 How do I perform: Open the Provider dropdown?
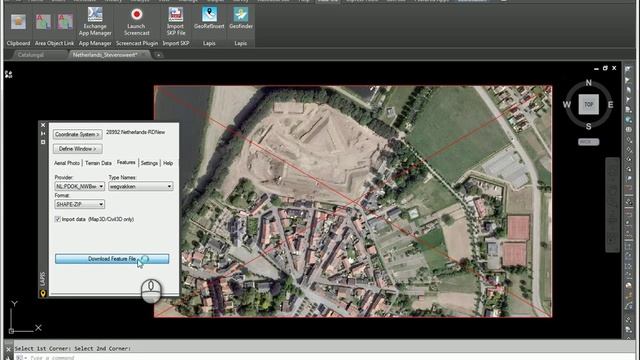(x=79, y=186)
